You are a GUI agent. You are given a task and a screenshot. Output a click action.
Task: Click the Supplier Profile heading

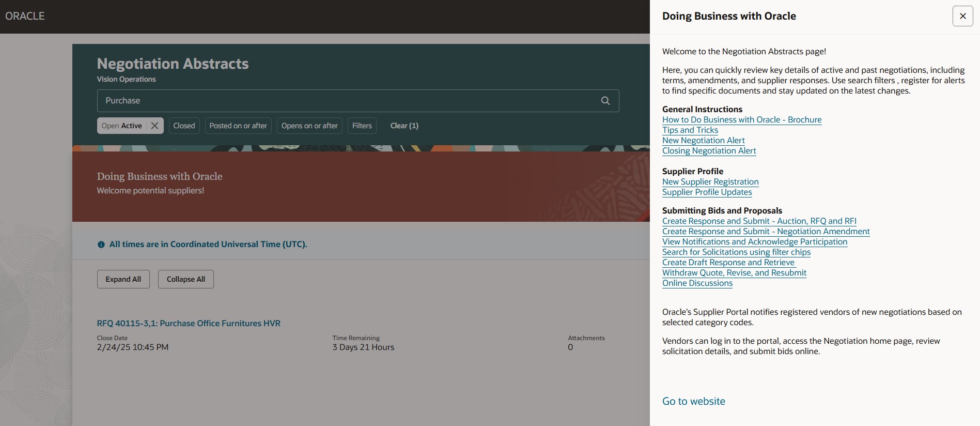pos(693,171)
